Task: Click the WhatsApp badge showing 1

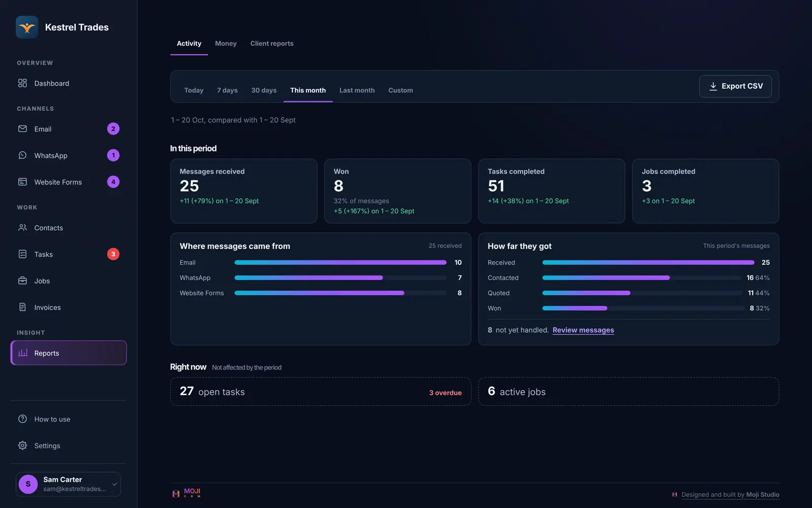Action: pyautogui.click(x=113, y=155)
